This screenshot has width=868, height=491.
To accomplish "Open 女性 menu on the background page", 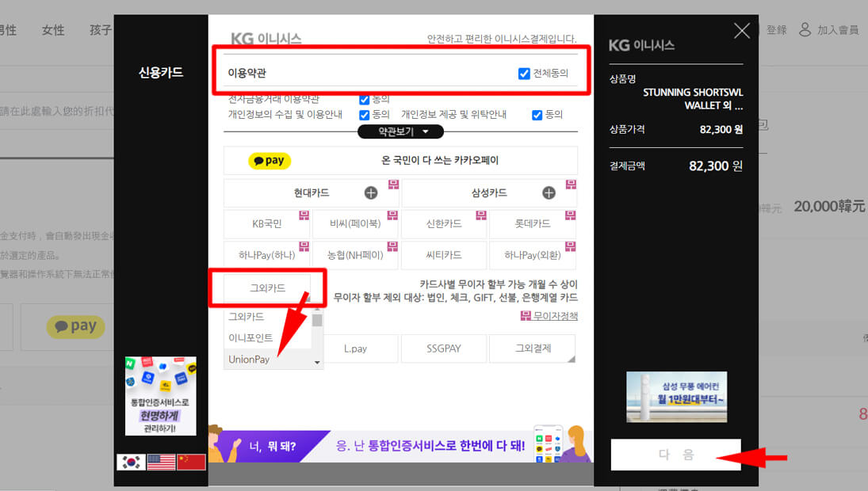I will tap(53, 30).
